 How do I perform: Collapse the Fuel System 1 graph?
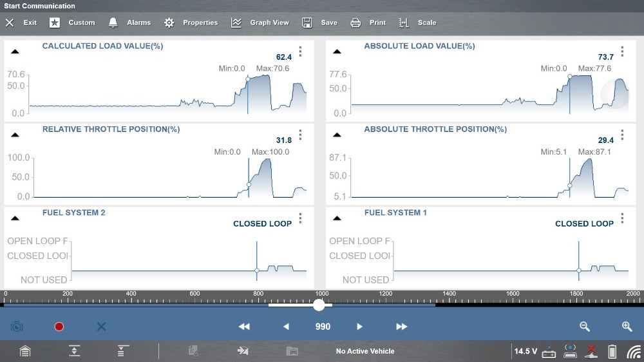click(337, 218)
